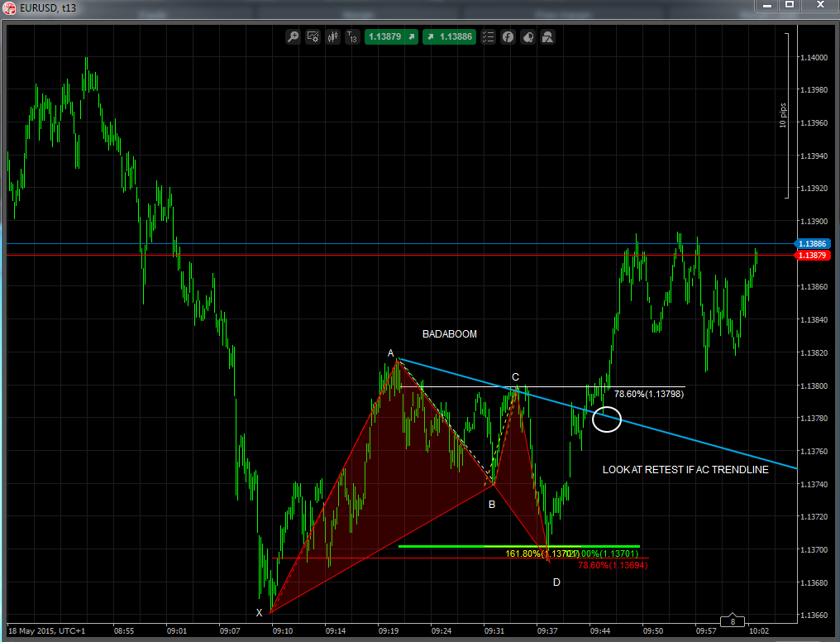Screen dimensions: 840x642
Task: Click the 1.14000 price axis label
Action: [814, 57]
